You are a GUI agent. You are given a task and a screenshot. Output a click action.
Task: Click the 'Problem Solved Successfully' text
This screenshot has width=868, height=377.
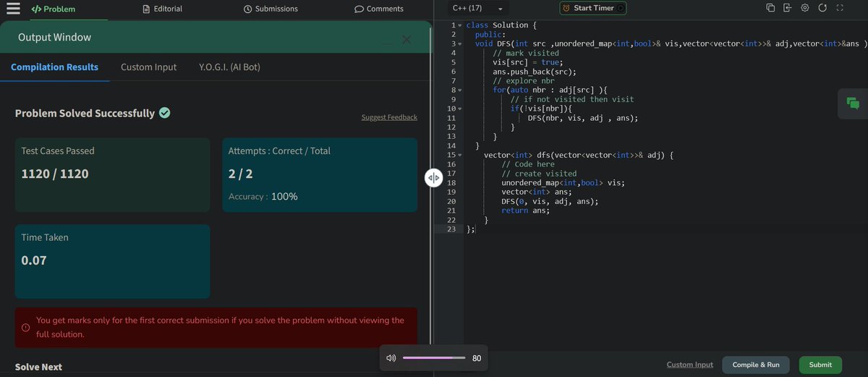click(x=85, y=113)
